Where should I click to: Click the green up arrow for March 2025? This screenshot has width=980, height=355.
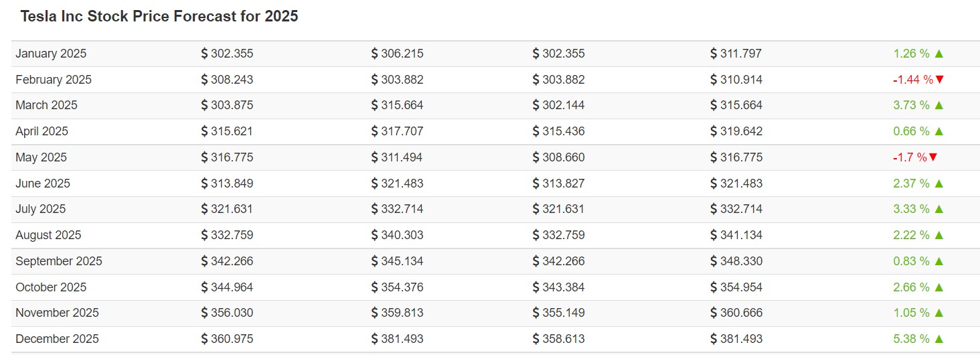click(938, 105)
